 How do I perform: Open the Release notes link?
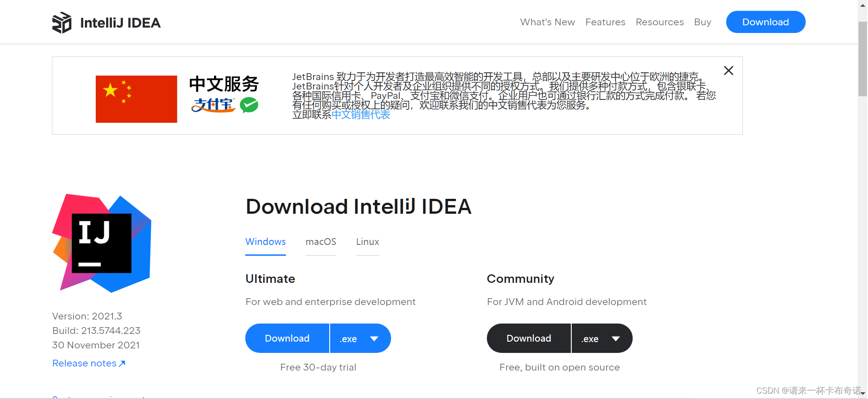89,363
